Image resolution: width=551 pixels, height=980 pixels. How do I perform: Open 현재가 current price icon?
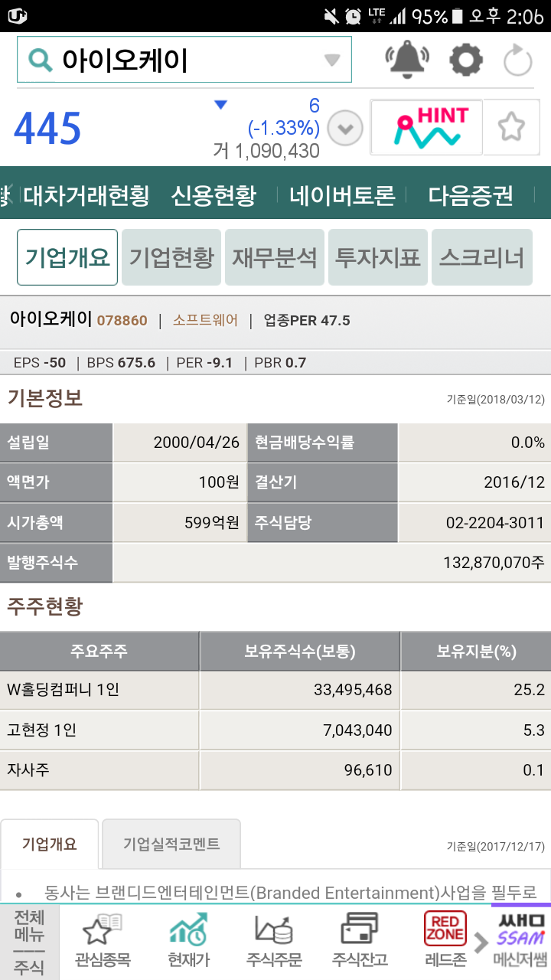(x=188, y=940)
